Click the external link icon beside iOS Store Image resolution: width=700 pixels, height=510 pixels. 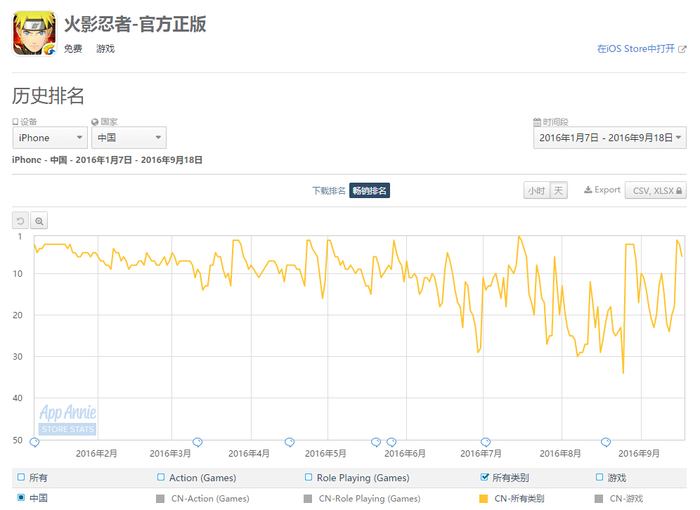point(682,49)
